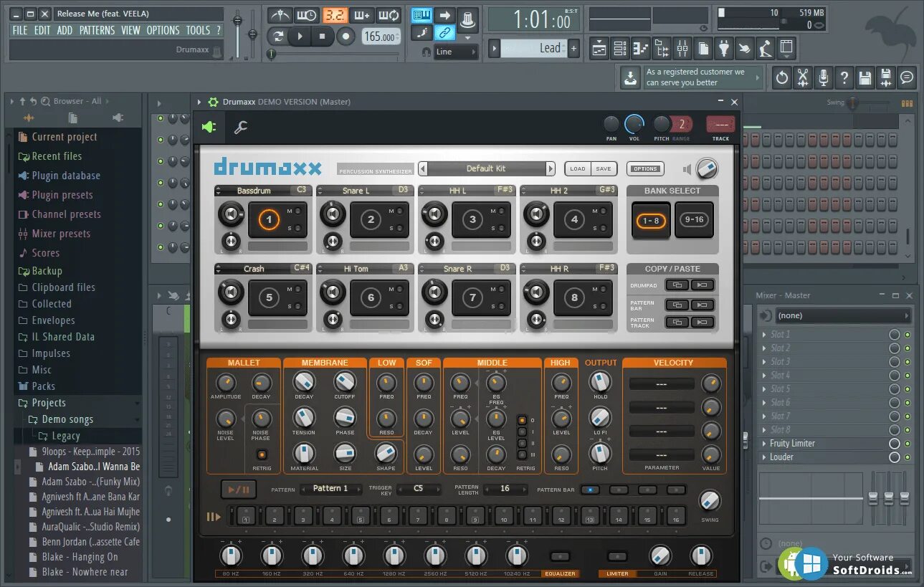Mute the Bassdrum pad with M button
924x587 pixels.
[x=296, y=211]
